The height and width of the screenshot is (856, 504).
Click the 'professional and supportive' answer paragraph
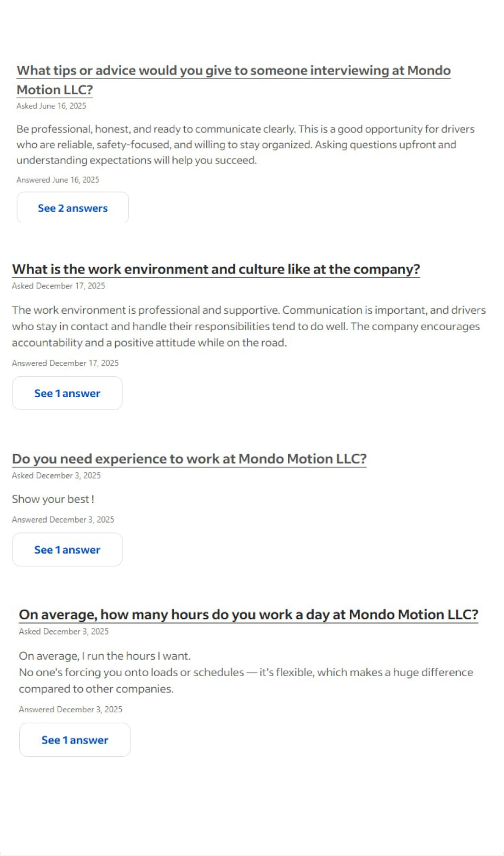(x=248, y=326)
